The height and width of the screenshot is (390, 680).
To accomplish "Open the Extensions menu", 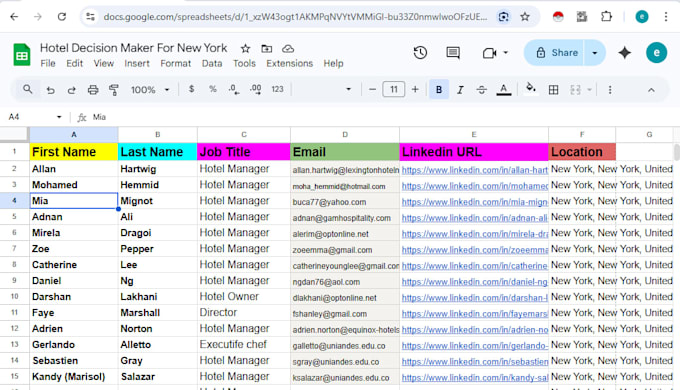I will (289, 63).
